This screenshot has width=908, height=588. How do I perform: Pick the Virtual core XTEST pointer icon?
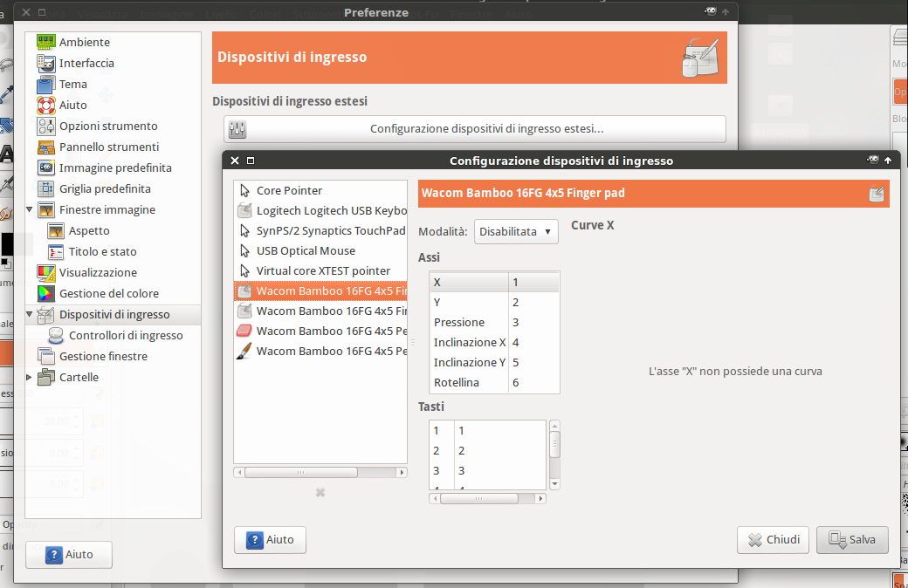click(245, 270)
